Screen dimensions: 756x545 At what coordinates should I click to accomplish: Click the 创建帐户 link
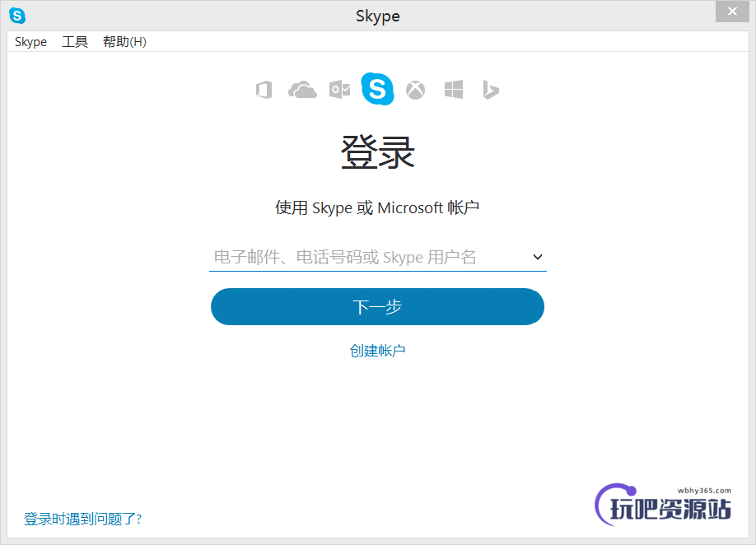click(x=377, y=351)
